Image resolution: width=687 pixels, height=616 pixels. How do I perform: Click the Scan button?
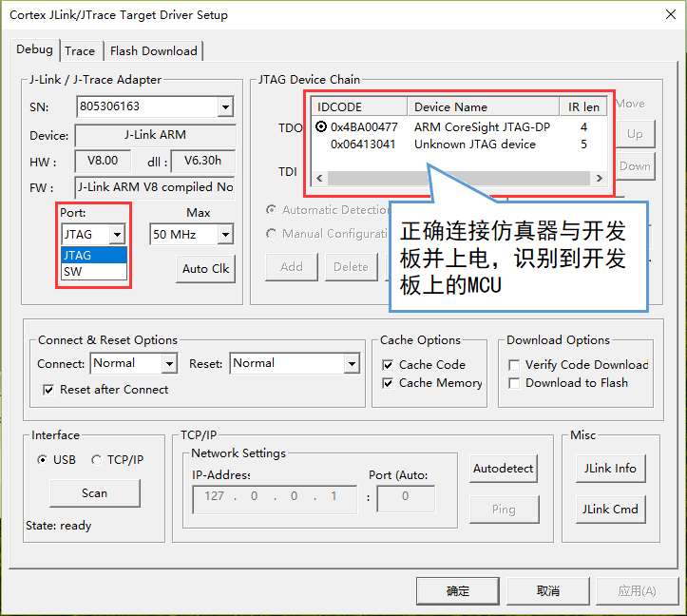tap(95, 493)
